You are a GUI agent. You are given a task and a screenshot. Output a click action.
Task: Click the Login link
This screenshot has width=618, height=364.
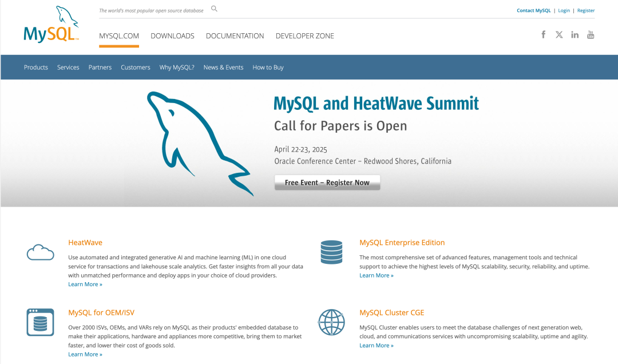(x=564, y=11)
